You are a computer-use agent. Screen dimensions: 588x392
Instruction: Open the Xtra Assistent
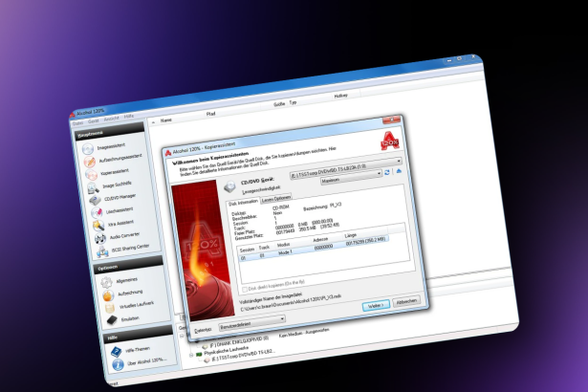point(120,223)
